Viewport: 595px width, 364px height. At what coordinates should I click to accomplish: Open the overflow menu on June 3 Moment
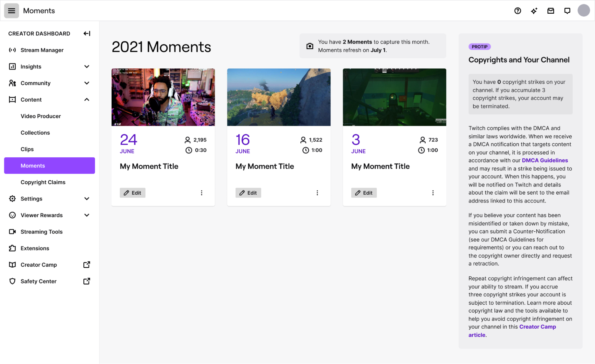(433, 193)
